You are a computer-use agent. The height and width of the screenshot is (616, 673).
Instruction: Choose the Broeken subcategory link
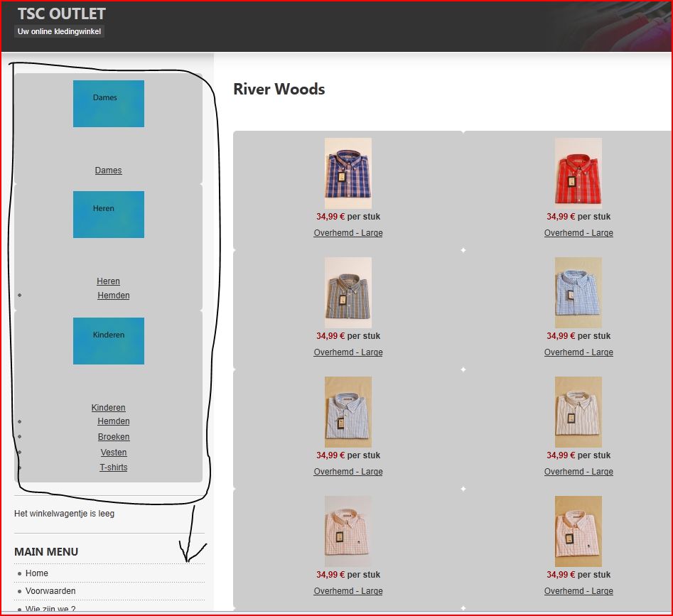[x=113, y=437]
